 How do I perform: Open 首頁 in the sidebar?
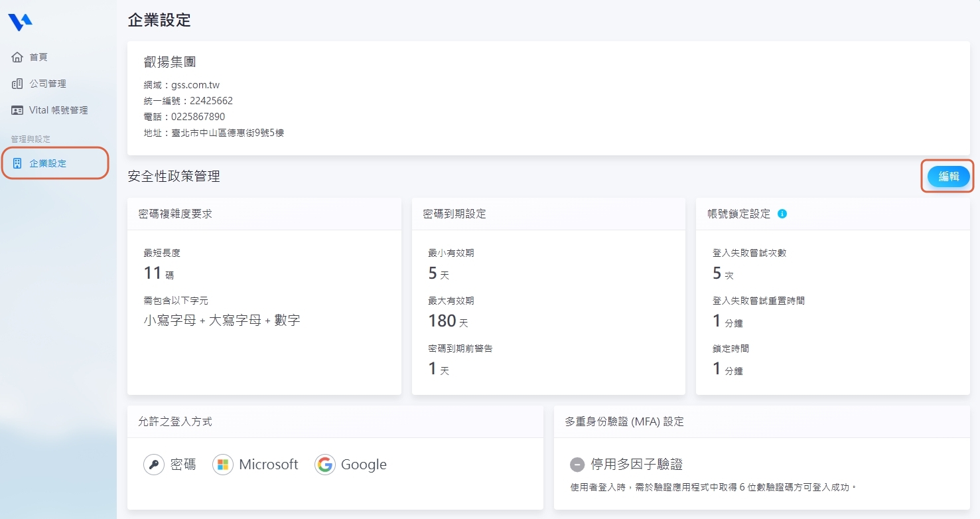[x=38, y=57]
